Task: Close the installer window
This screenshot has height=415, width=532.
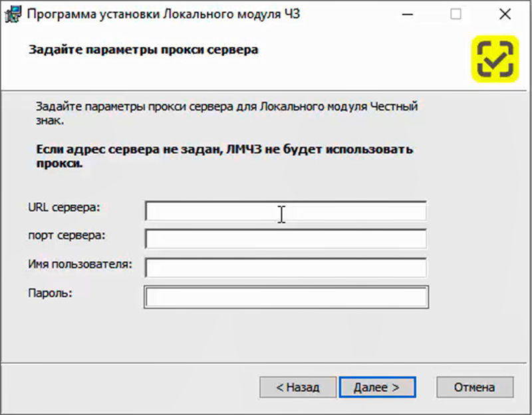Action: [x=505, y=15]
